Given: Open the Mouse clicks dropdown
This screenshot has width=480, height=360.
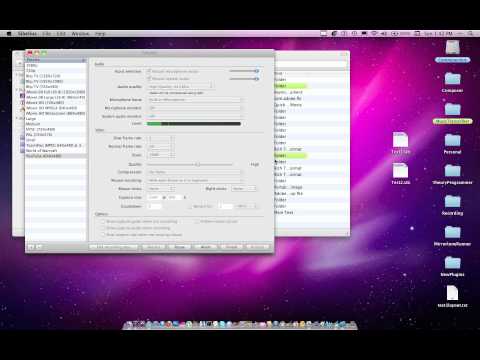Looking at the screenshot, I should (161, 189).
